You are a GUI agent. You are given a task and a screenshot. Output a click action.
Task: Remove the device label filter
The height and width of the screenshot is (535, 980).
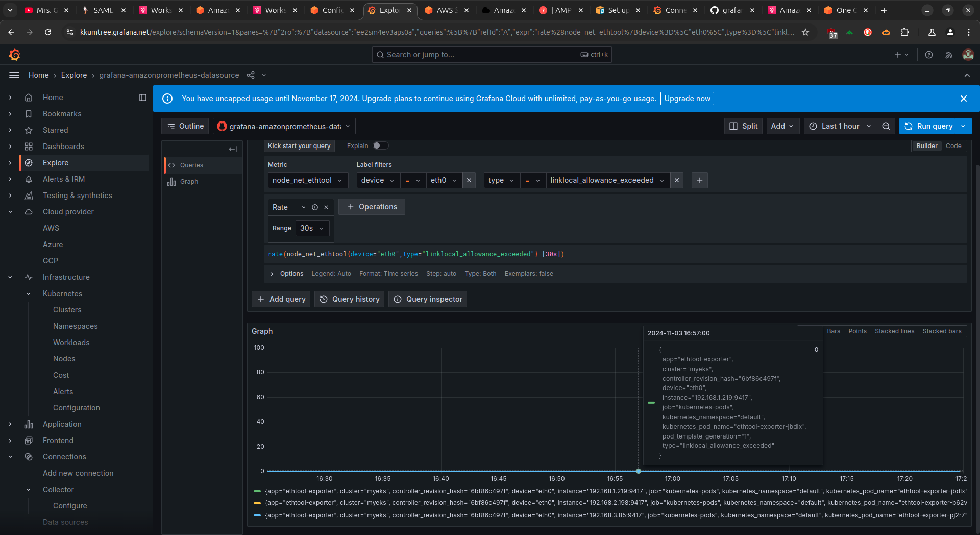coord(469,180)
